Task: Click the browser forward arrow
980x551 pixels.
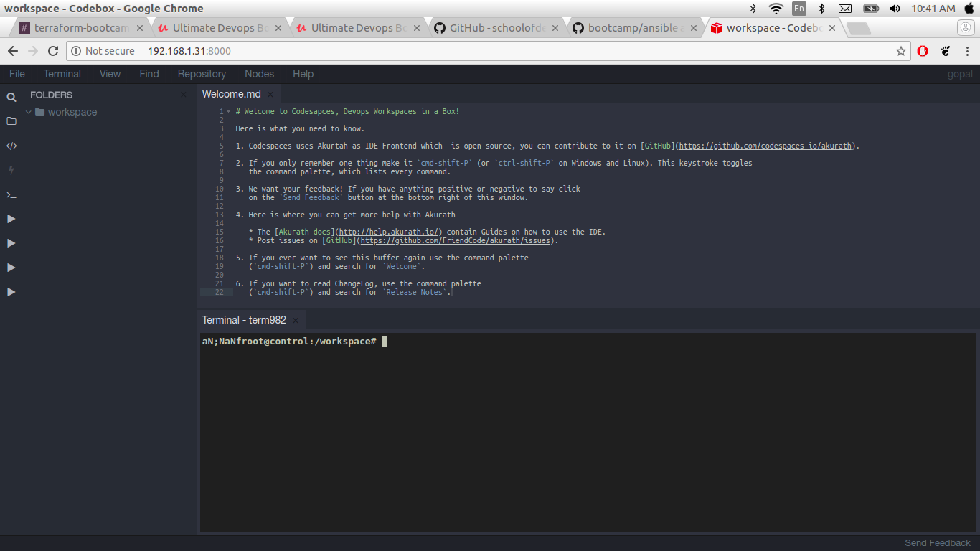Action: 33,51
